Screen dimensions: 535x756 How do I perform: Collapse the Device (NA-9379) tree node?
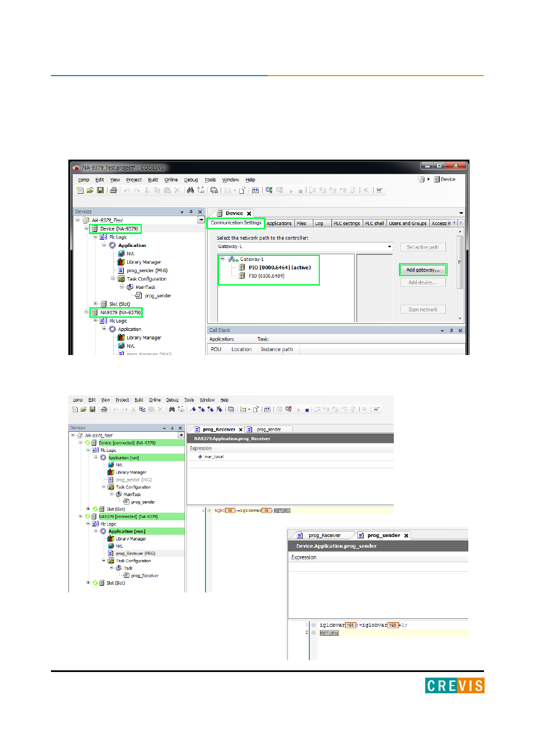point(86,228)
